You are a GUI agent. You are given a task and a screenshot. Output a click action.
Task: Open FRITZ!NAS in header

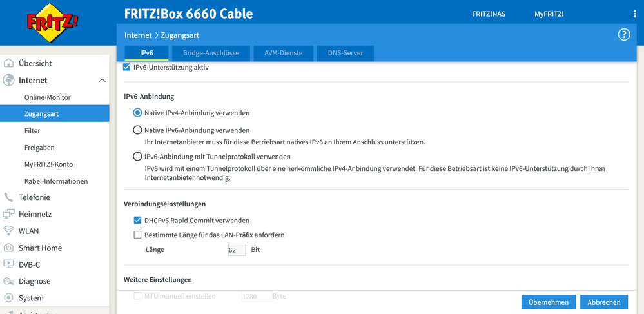489,14
